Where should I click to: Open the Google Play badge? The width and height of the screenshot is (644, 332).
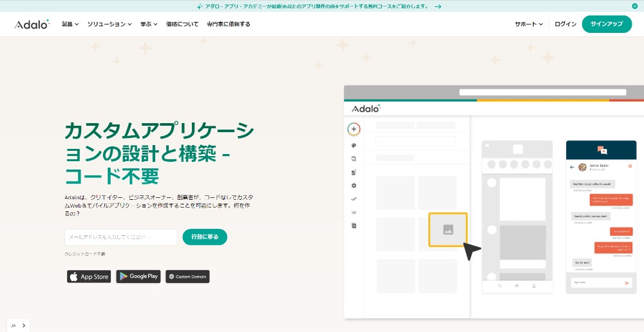click(138, 277)
